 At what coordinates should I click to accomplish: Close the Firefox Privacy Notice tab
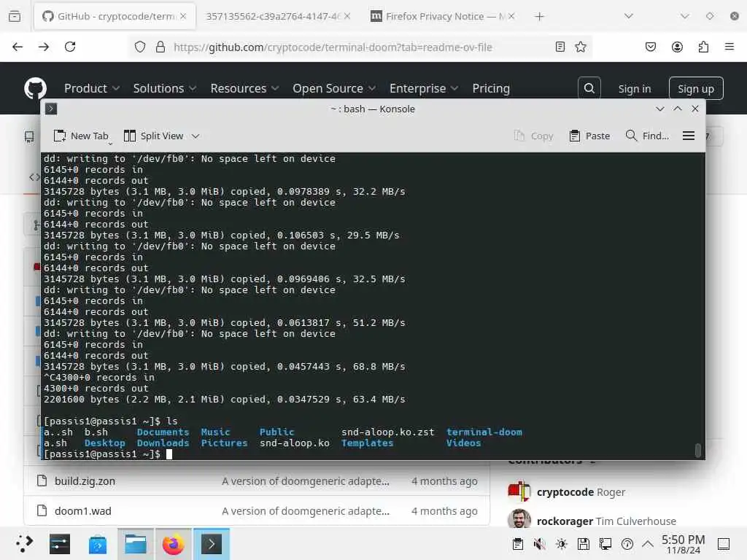pyautogui.click(x=511, y=16)
